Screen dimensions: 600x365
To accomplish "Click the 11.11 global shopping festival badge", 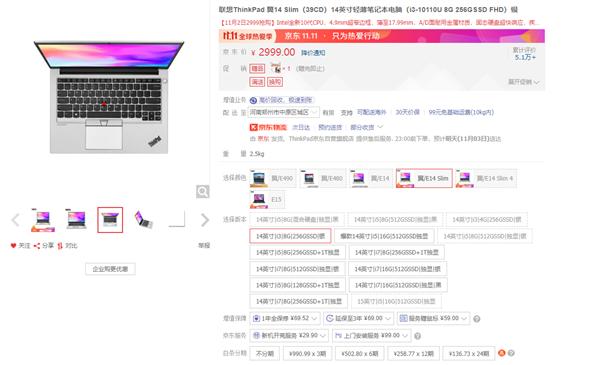I will click(x=248, y=36).
